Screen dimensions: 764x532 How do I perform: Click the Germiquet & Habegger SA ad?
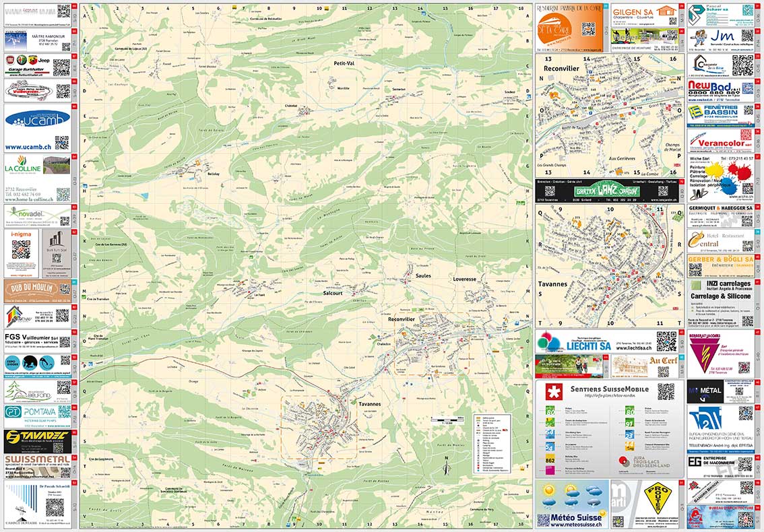pos(721,215)
